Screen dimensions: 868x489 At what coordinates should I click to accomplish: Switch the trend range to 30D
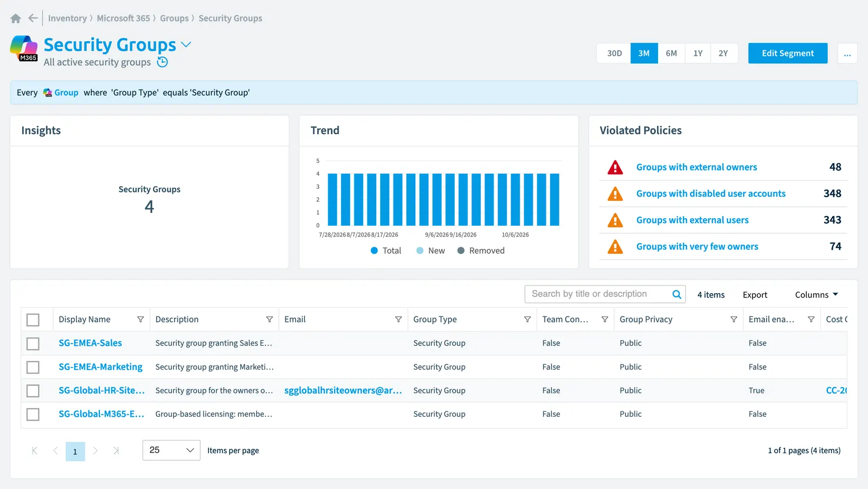click(614, 53)
